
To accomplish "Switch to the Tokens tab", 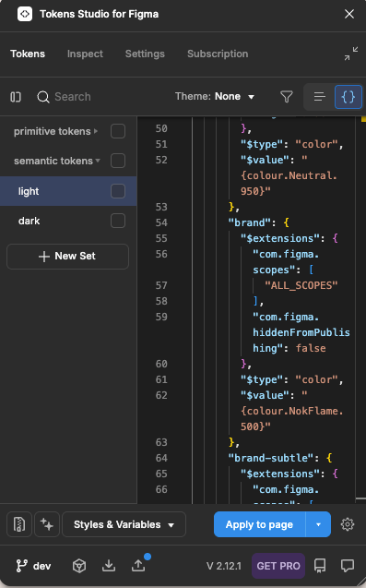I will click(x=28, y=54).
